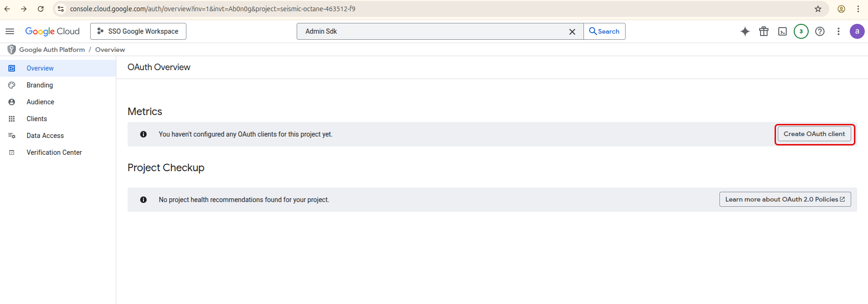
Task: Go to Branding in sidebar
Action: click(x=40, y=85)
